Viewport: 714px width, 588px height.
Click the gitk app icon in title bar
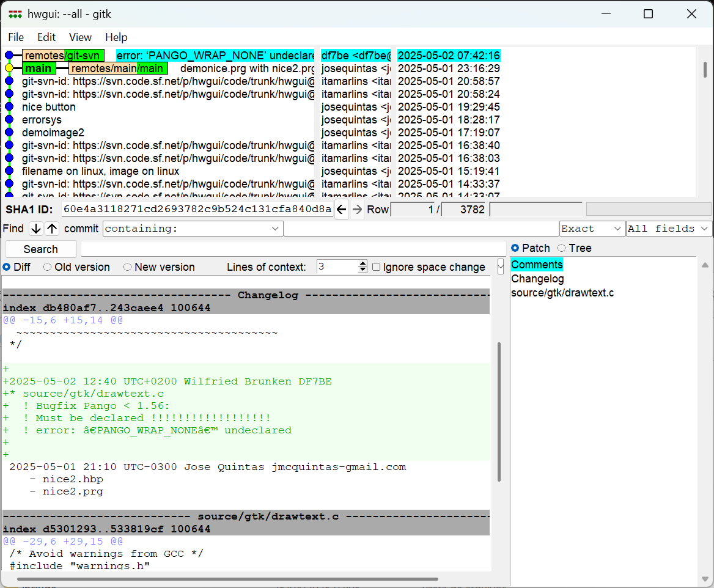pyautogui.click(x=15, y=13)
